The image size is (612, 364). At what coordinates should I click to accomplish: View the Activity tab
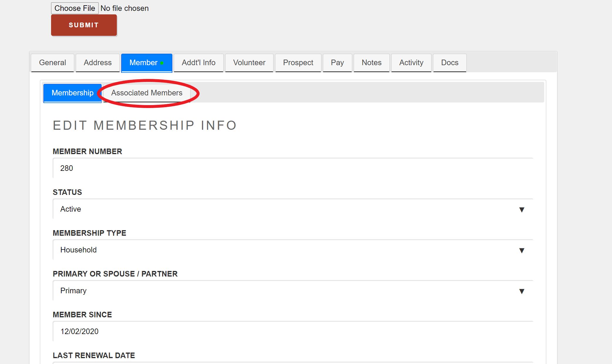click(411, 63)
